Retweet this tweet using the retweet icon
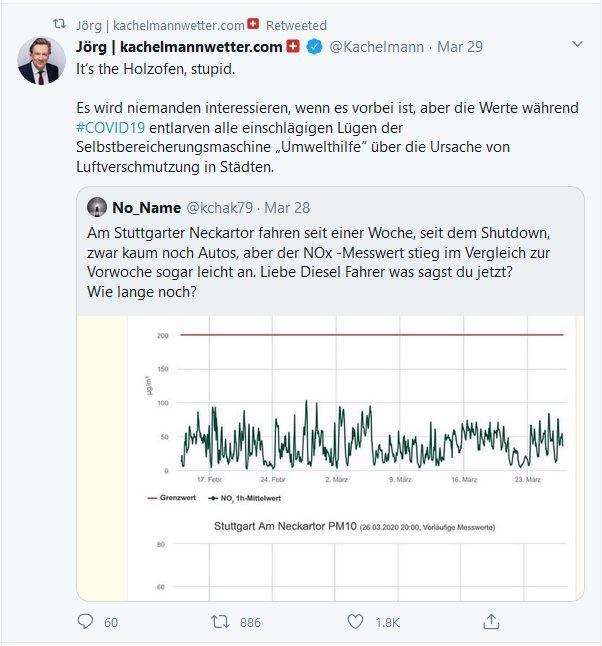 point(220,622)
